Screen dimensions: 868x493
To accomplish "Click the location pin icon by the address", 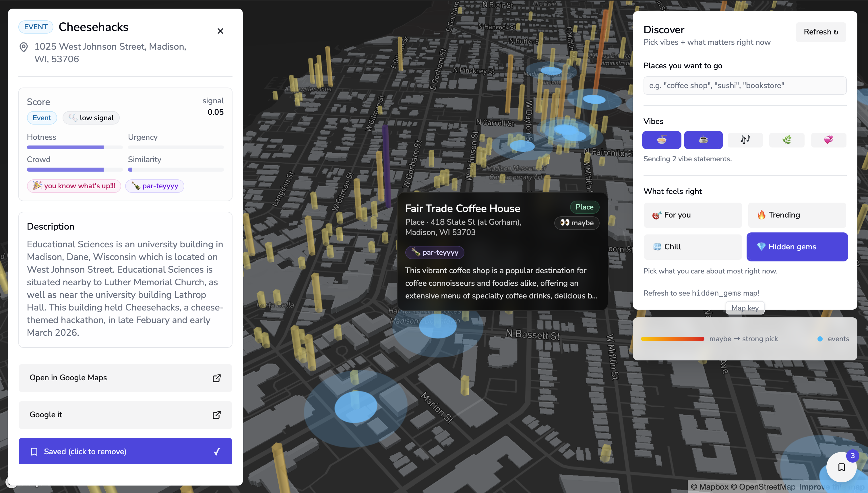I will [x=23, y=47].
